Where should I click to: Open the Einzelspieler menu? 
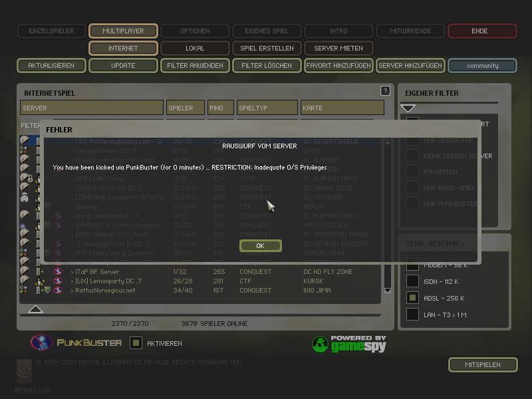(x=51, y=31)
